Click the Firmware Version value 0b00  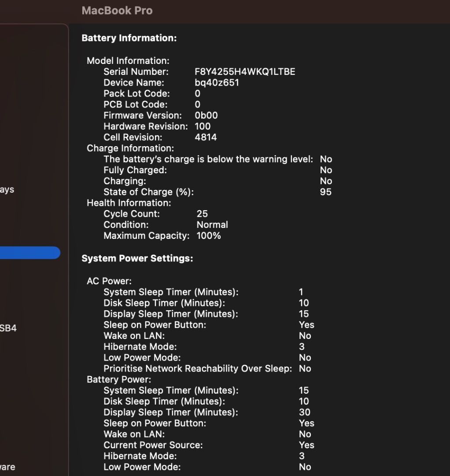click(206, 115)
